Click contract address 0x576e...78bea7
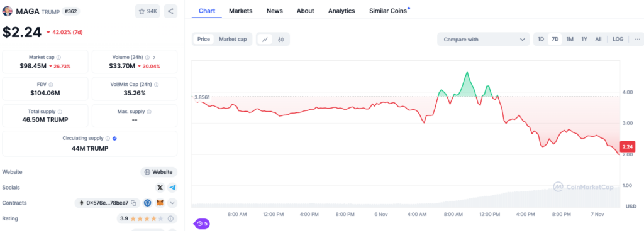 point(107,203)
